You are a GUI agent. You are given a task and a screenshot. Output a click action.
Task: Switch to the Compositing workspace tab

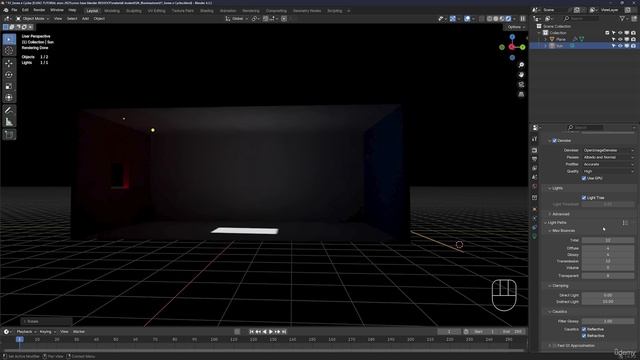pyautogui.click(x=276, y=11)
